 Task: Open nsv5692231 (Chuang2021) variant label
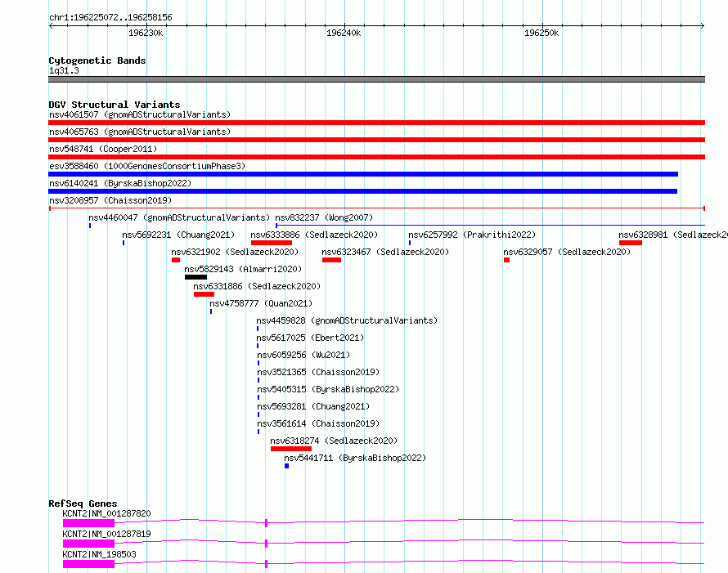pyautogui.click(x=178, y=235)
